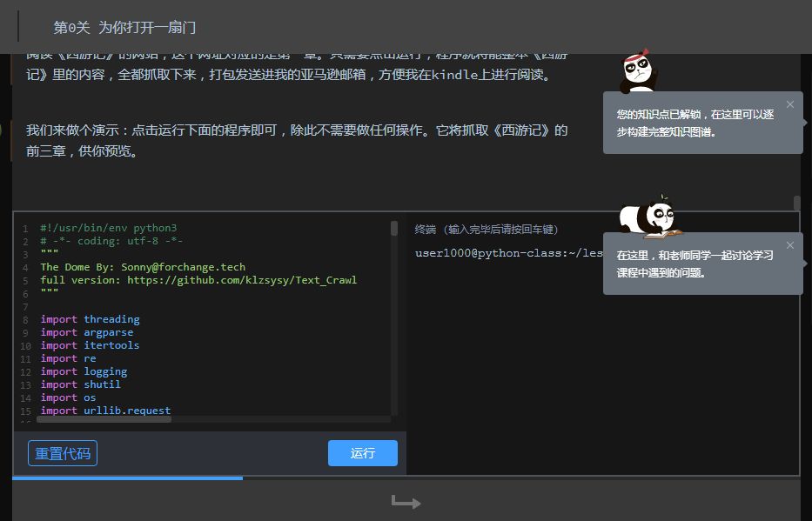Open the knowledge map panda icon
This screenshot has height=521, width=812.
coord(639,71)
